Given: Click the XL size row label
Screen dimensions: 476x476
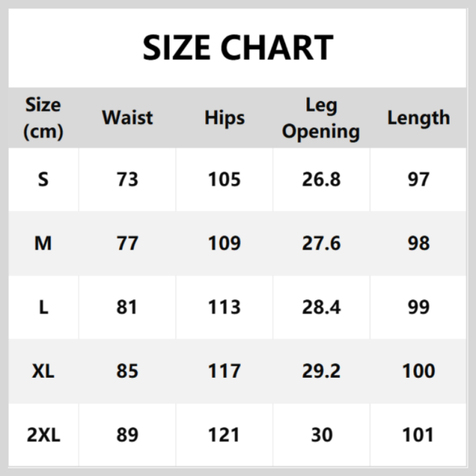Looking at the screenshot, I should tap(43, 371).
